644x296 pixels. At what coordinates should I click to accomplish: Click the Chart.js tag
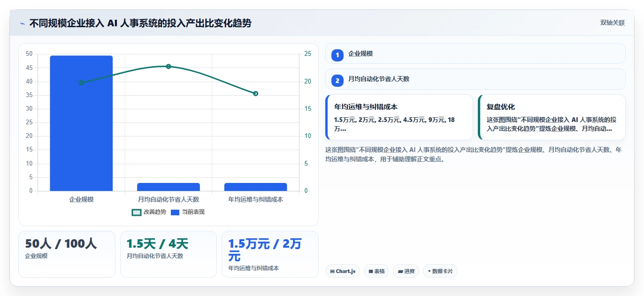click(343, 271)
